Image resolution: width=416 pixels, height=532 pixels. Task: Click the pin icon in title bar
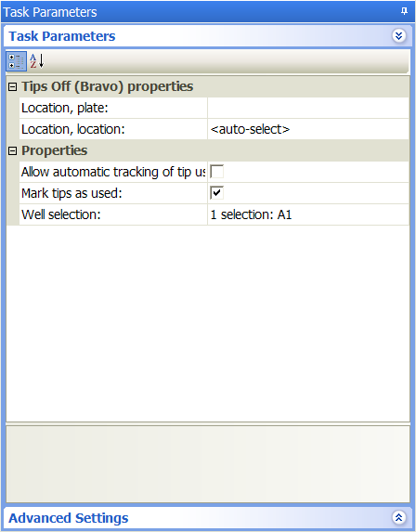coord(404,11)
